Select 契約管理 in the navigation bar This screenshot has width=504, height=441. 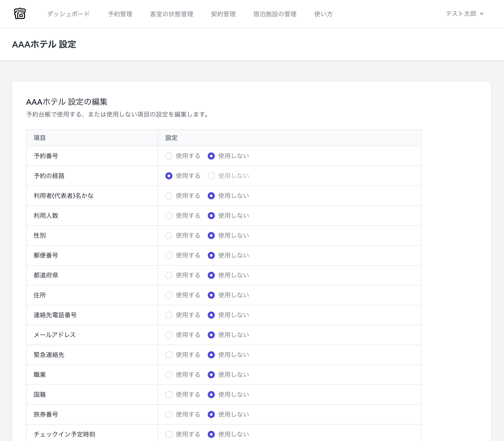coord(223,14)
